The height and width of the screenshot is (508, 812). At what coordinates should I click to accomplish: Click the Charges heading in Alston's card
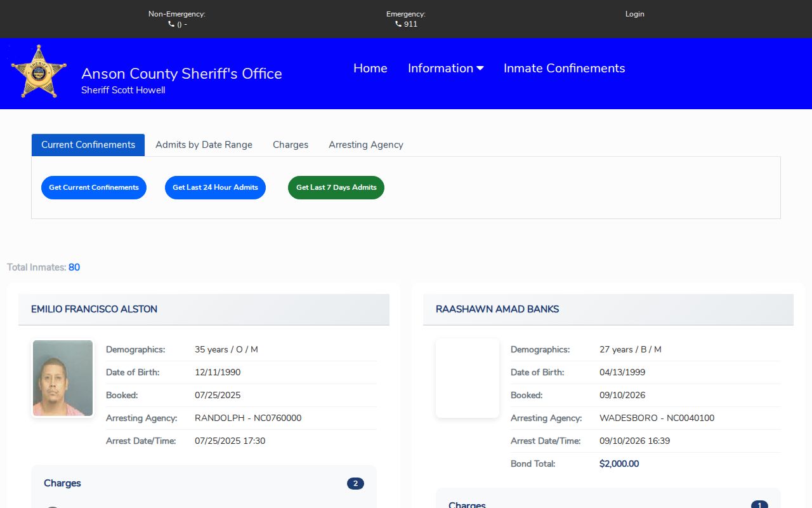point(62,483)
